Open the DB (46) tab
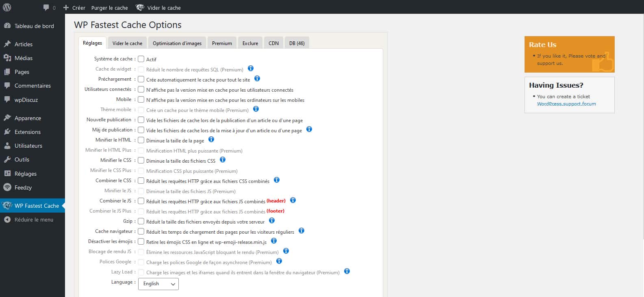 [297, 43]
